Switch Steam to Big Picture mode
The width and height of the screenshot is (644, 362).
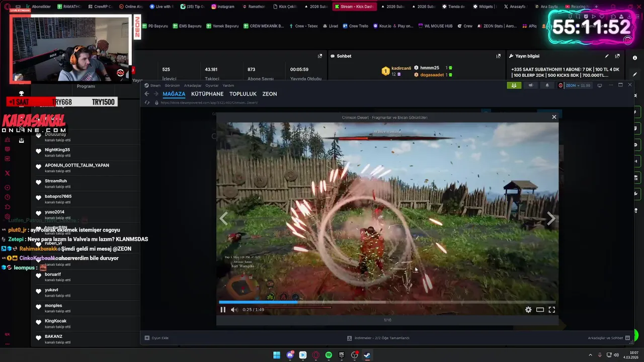[599, 85]
